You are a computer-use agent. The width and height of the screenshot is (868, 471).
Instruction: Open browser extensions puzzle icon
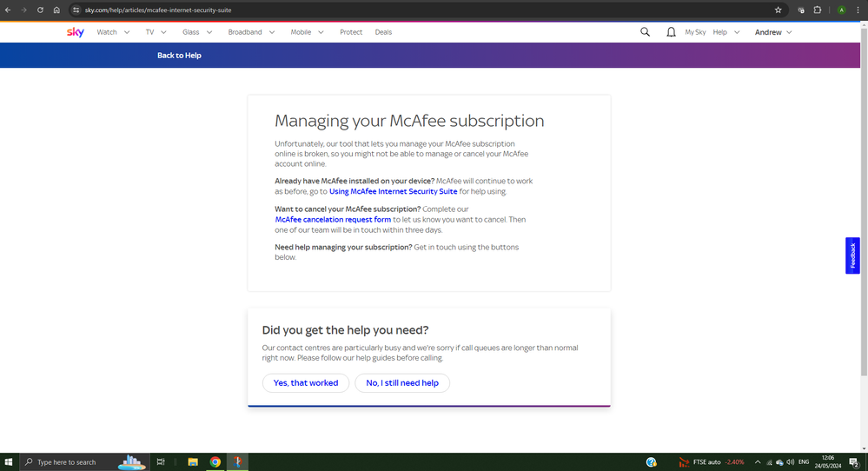(817, 10)
